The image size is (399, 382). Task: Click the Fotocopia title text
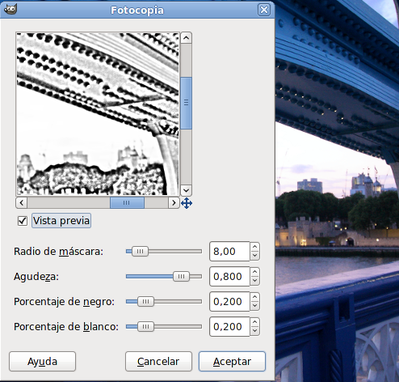click(x=137, y=10)
